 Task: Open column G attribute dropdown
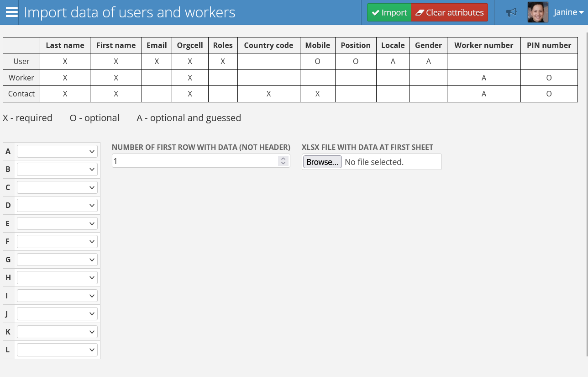pyautogui.click(x=57, y=260)
